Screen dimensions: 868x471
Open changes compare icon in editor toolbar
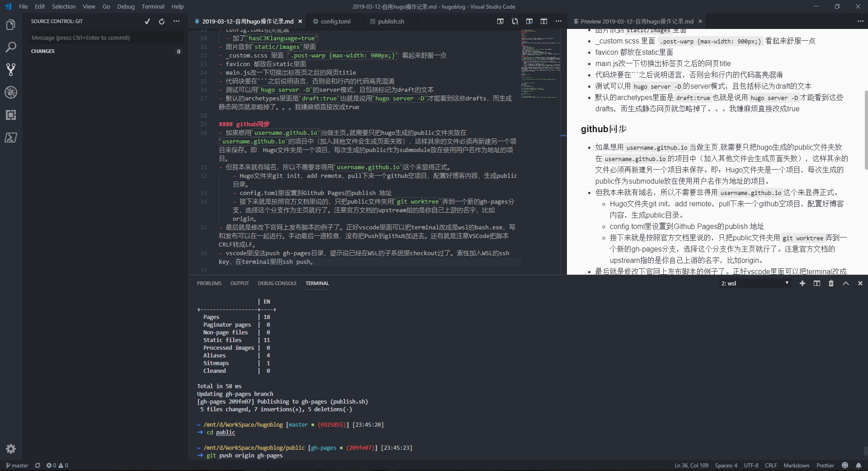pos(515,21)
